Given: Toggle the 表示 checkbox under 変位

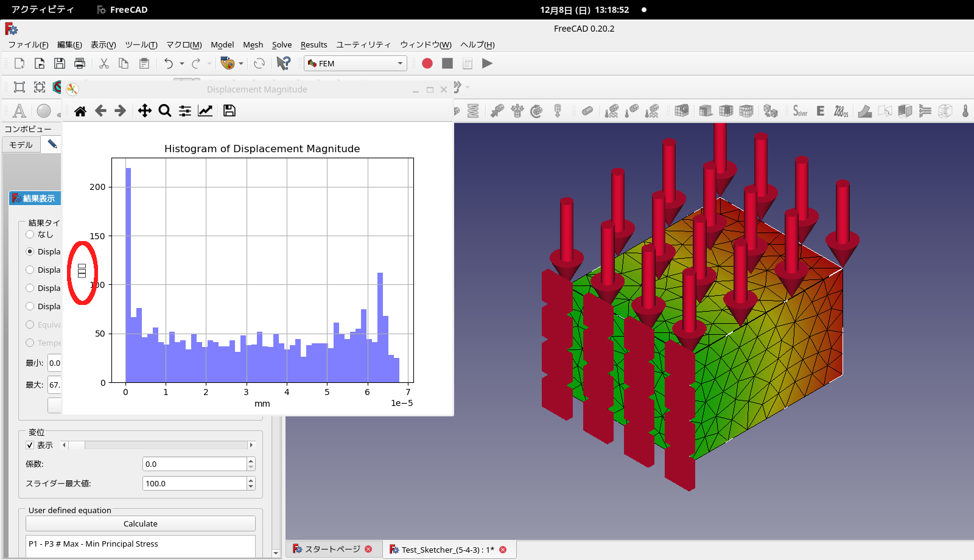Looking at the screenshot, I should 29,445.
